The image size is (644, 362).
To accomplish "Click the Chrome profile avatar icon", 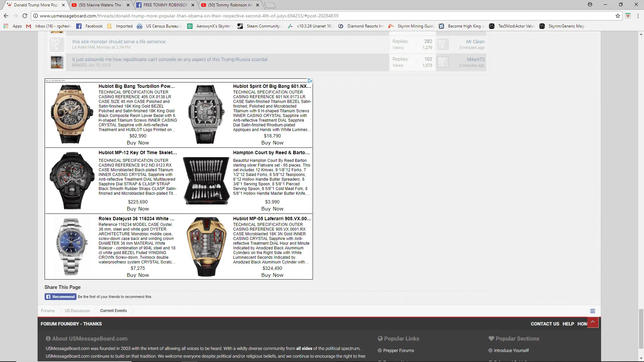I will tap(590, 5).
